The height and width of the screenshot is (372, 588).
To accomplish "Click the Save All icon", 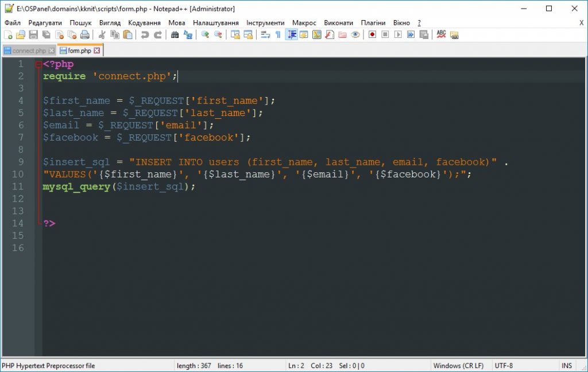I will [47, 35].
